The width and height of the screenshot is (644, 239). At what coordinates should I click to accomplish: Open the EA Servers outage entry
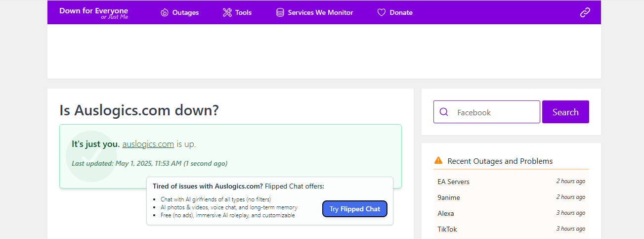(x=453, y=182)
